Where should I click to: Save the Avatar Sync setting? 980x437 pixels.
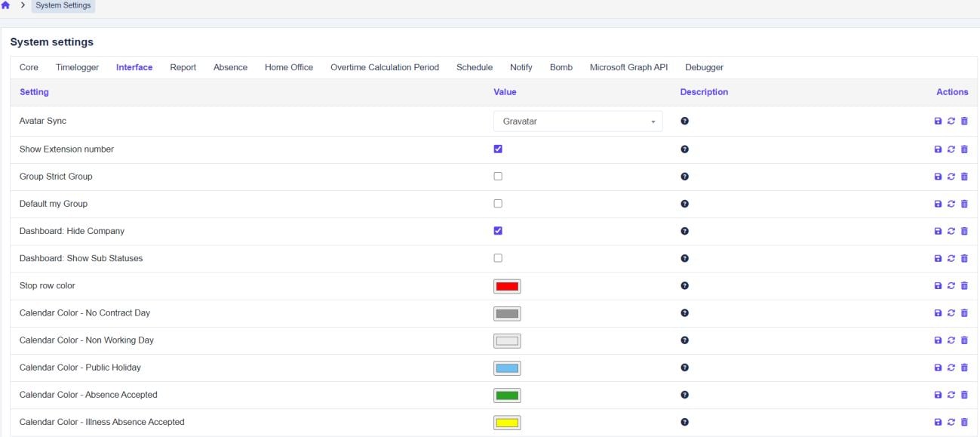point(938,122)
